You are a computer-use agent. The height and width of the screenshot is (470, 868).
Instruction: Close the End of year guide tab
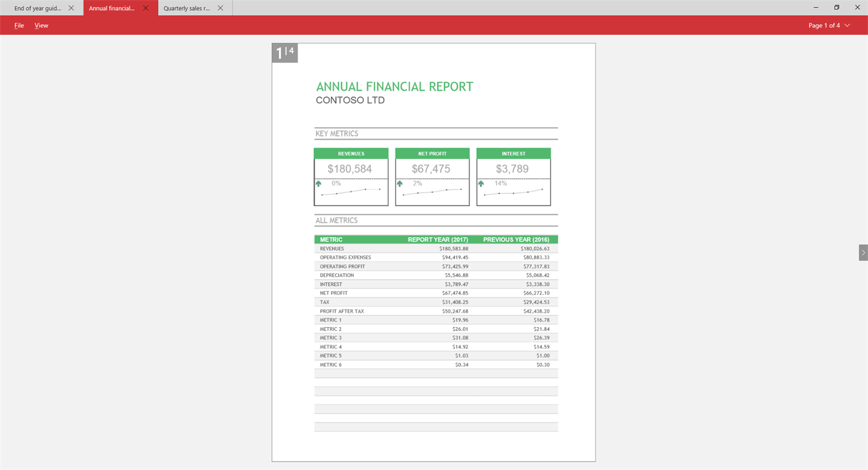[71, 8]
